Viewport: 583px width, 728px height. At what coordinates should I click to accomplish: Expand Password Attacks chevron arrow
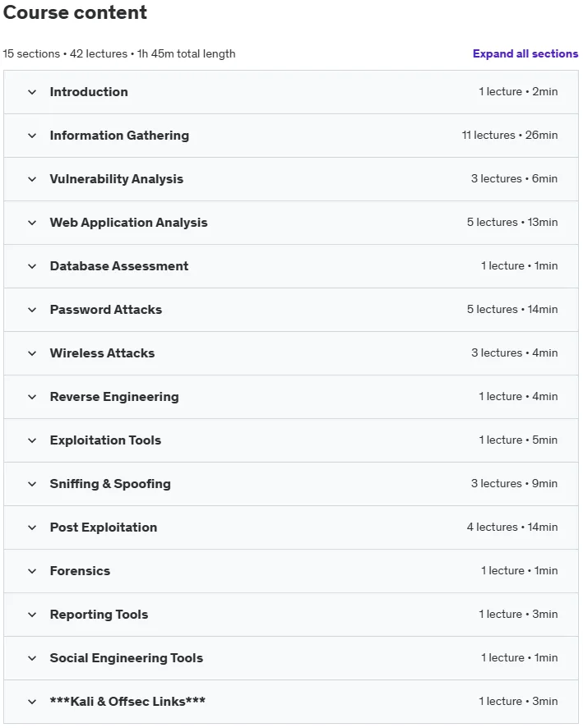(32, 310)
